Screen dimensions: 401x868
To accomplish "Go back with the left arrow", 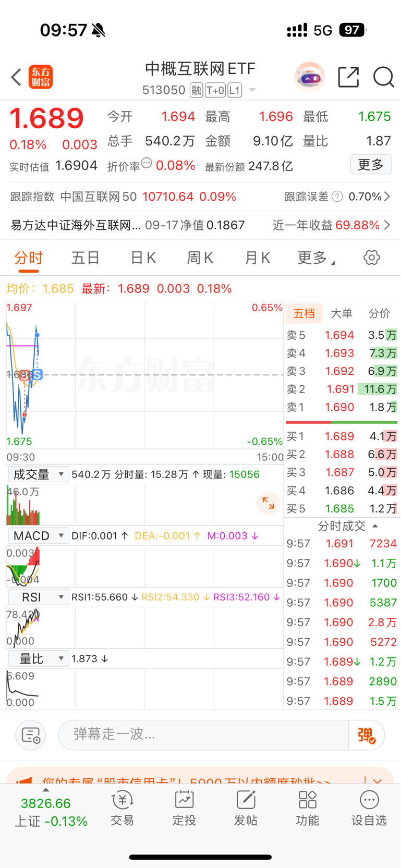I will [x=16, y=78].
